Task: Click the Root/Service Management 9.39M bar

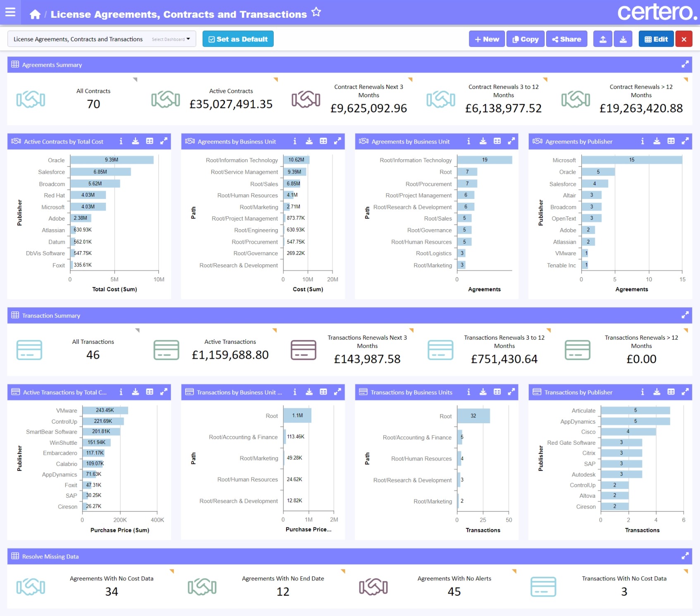Action: [x=295, y=172]
